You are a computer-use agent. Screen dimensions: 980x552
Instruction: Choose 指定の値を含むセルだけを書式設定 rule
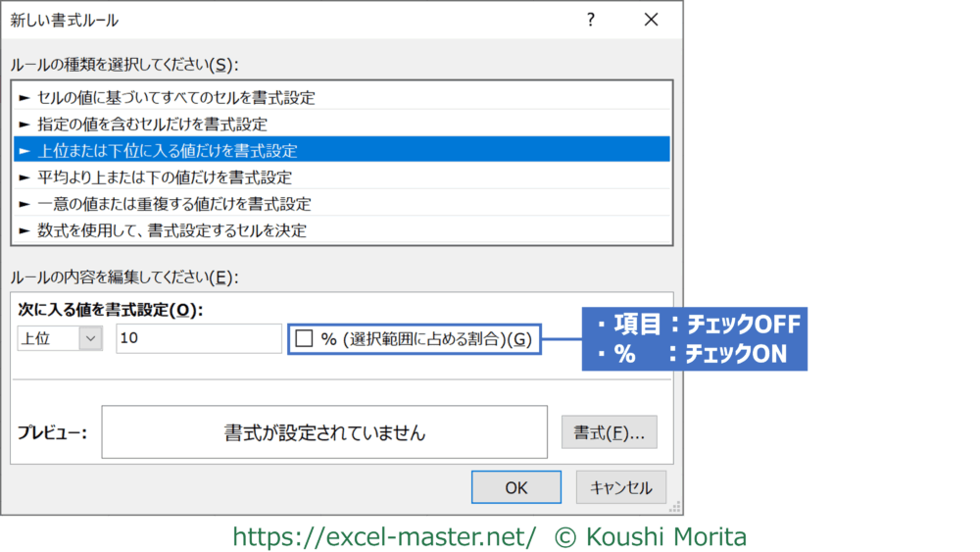tap(152, 124)
